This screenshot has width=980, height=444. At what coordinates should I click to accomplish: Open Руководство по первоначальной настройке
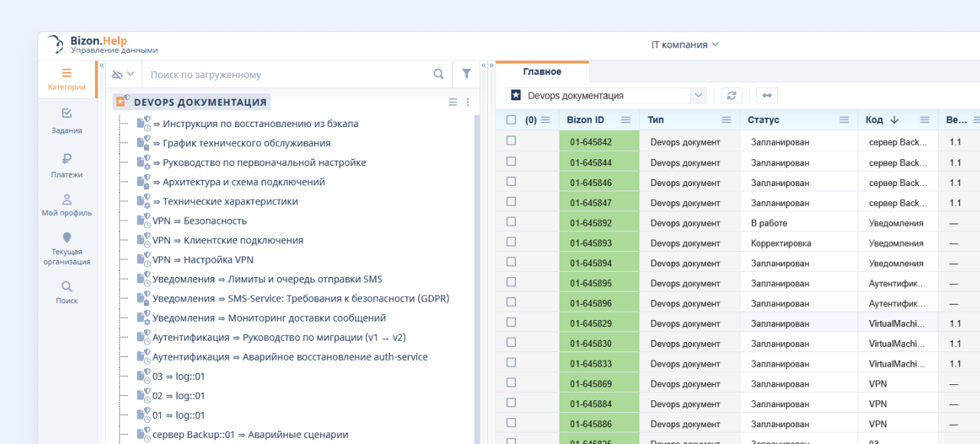pos(264,162)
